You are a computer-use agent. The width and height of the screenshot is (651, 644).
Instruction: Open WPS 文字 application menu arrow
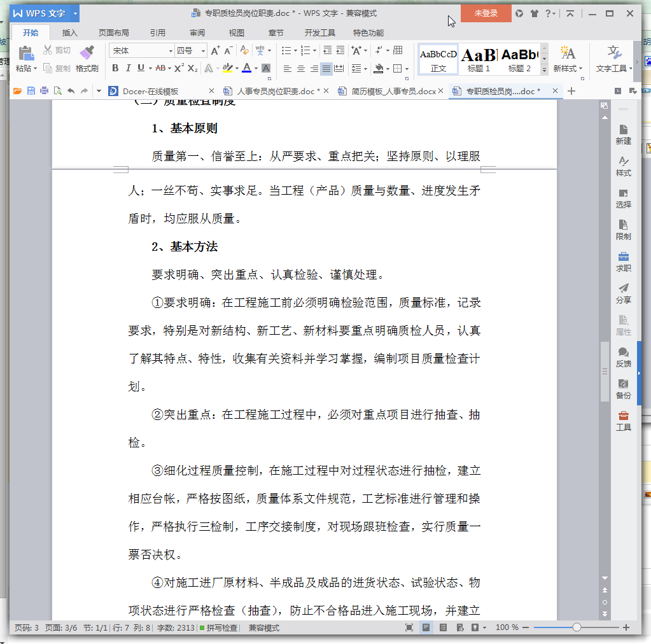click(75, 13)
